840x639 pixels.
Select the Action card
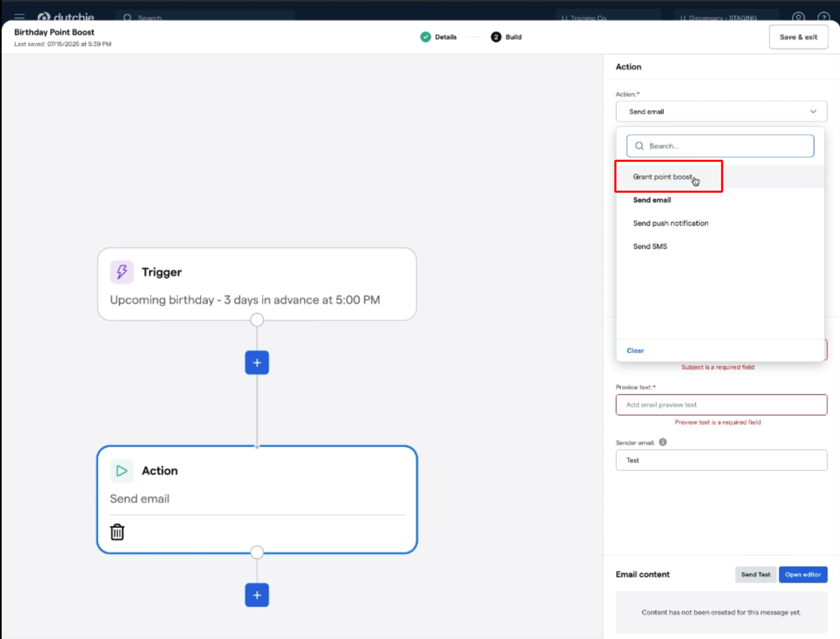point(257,500)
